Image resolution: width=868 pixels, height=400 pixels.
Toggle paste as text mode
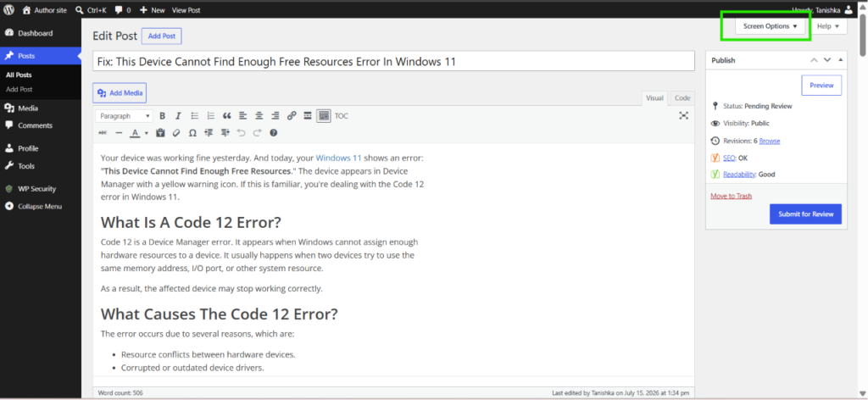tap(160, 133)
